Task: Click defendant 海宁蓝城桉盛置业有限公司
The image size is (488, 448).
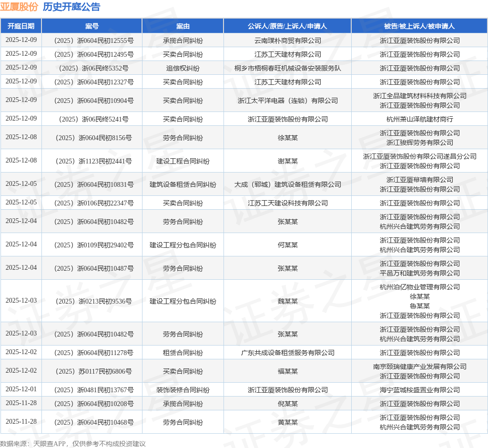Action: tap(419, 390)
